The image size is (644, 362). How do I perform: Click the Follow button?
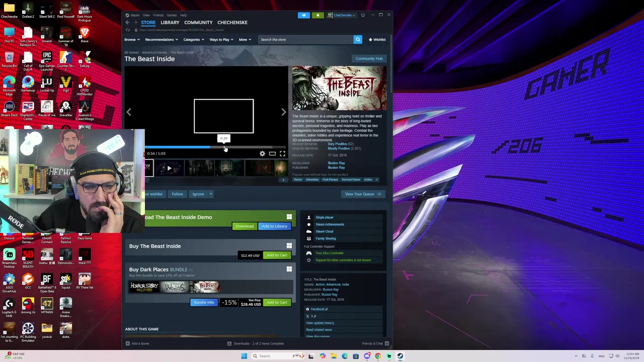coord(177,194)
